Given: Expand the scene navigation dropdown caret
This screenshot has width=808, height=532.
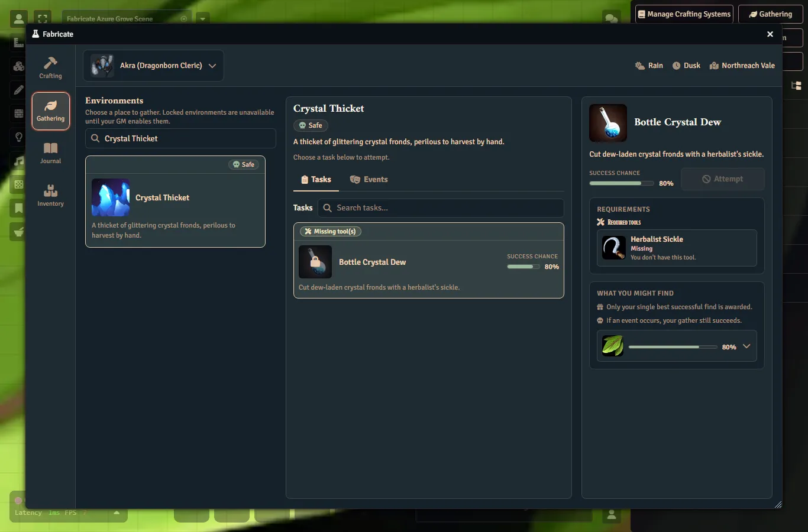Looking at the screenshot, I should [x=203, y=19].
